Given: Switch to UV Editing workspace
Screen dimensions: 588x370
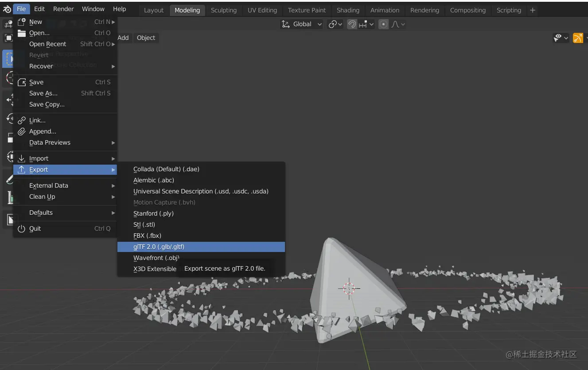Looking at the screenshot, I should point(262,10).
